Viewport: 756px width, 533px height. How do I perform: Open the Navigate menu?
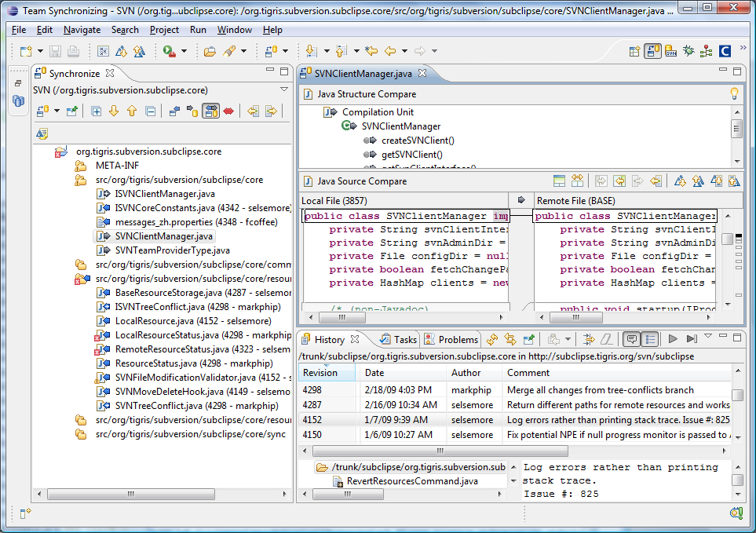tap(82, 30)
